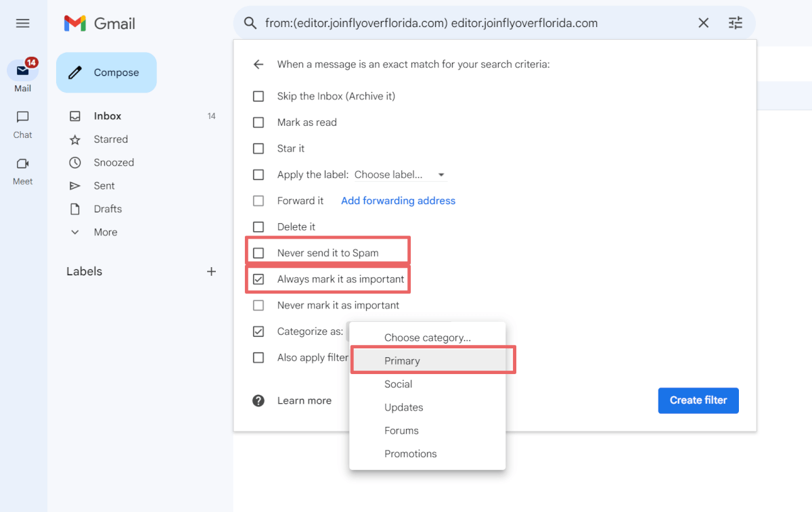Open the Snoozed folder label

[x=114, y=162]
